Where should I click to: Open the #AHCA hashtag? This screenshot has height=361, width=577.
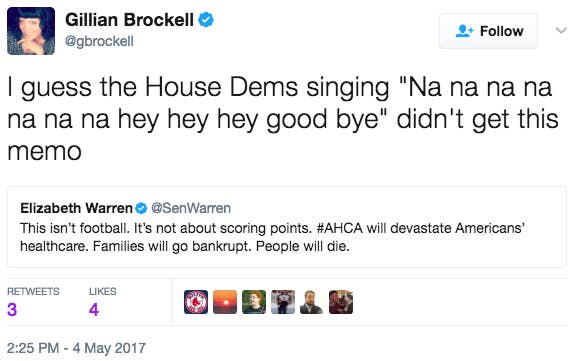point(339,228)
